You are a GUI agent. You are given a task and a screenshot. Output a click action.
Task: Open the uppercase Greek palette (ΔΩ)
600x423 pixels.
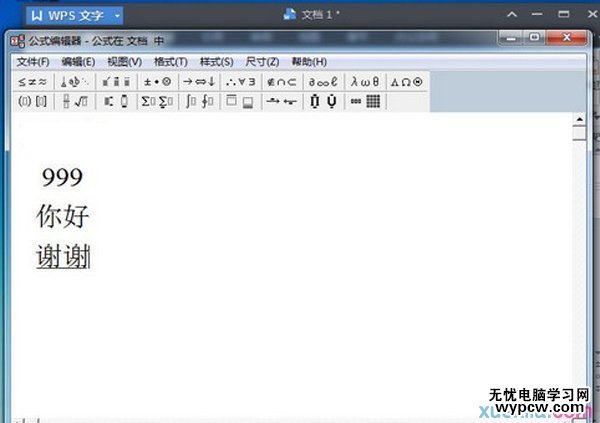click(x=406, y=82)
